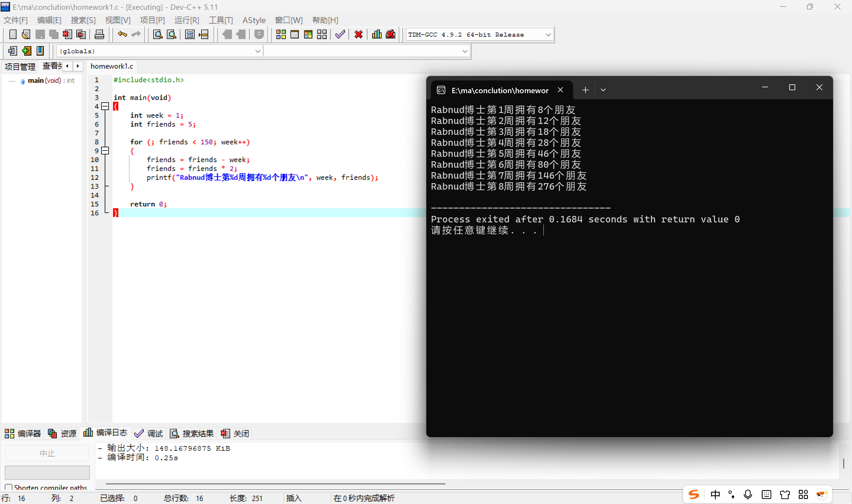Open the 运行[R] menu
Viewport: 852px width, 504px height.
click(186, 20)
